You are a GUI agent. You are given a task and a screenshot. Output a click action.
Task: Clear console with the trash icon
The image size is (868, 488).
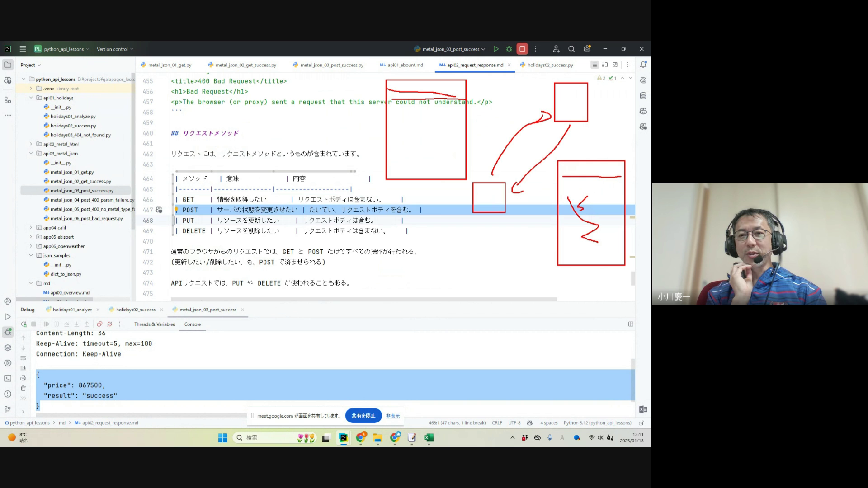[x=24, y=388]
